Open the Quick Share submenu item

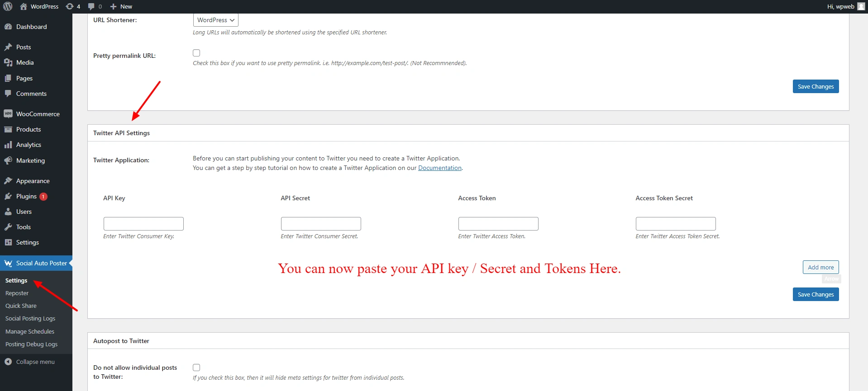pyautogui.click(x=21, y=306)
